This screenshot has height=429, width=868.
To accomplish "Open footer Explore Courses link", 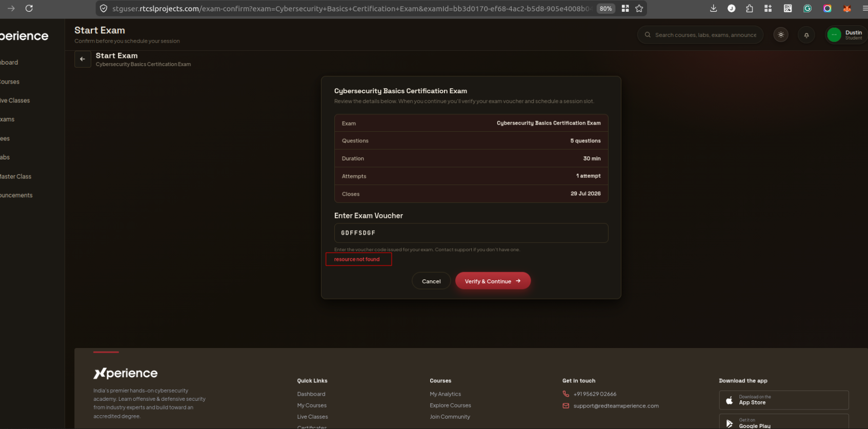I will [451, 405].
